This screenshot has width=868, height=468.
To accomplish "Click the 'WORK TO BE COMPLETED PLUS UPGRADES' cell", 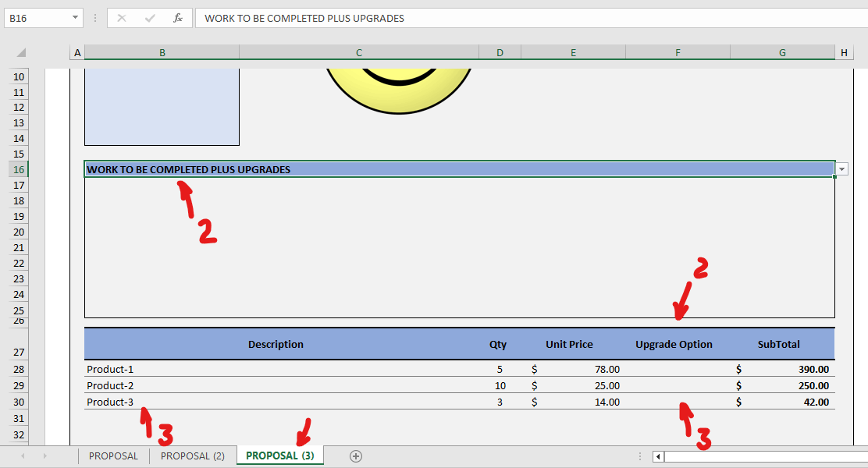I will [460, 169].
